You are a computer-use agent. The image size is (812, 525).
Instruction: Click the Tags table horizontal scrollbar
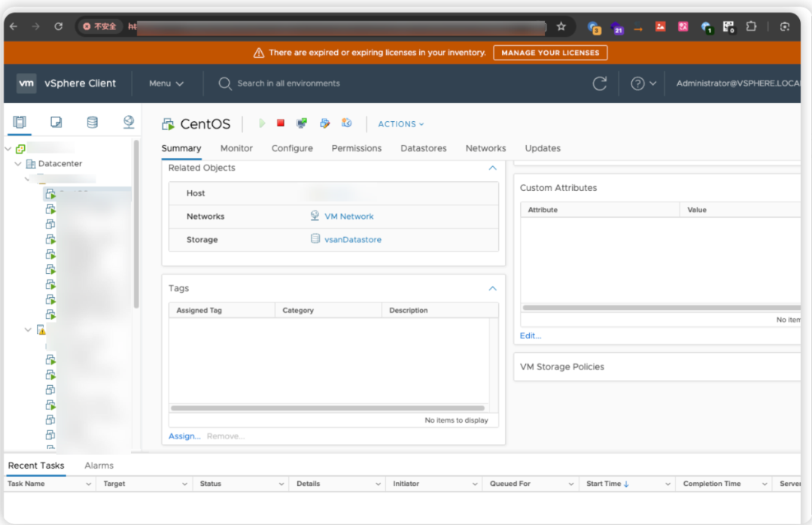[x=328, y=408]
